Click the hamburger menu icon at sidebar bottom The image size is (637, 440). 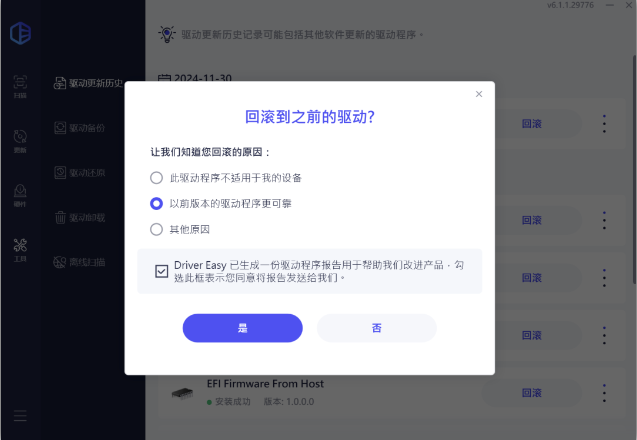point(20,416)
